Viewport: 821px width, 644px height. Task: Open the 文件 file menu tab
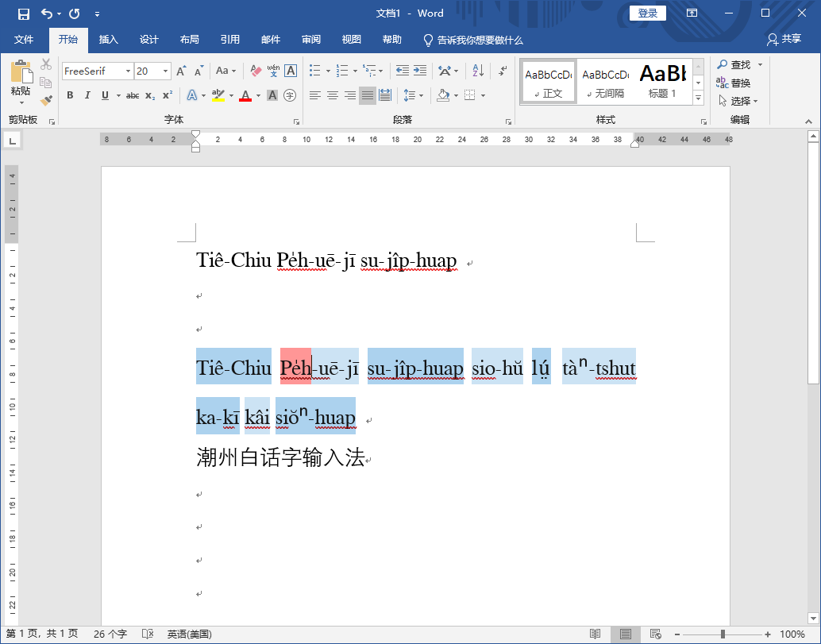pos(24,40)
